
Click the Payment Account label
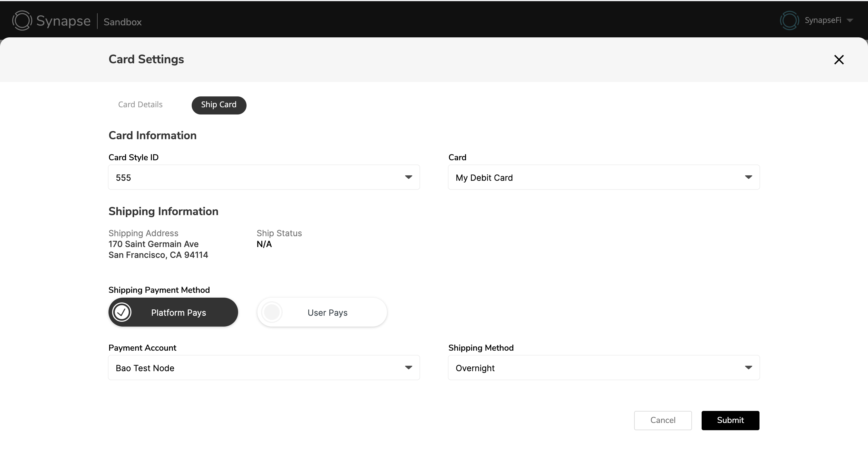(142, 348)
